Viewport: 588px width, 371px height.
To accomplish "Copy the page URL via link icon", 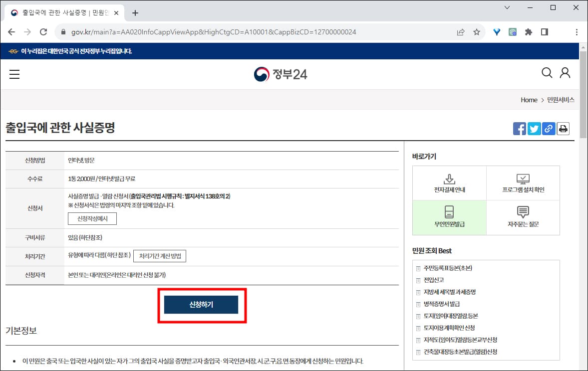I will 549,128.
